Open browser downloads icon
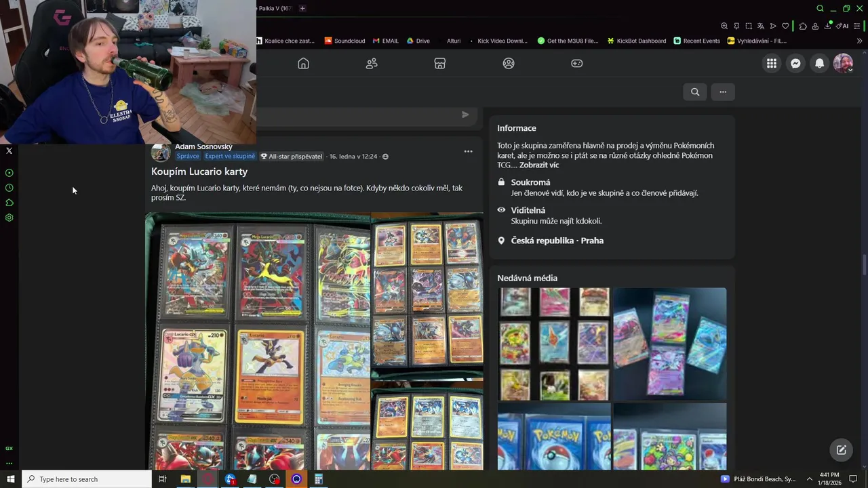 click(827, 26)
